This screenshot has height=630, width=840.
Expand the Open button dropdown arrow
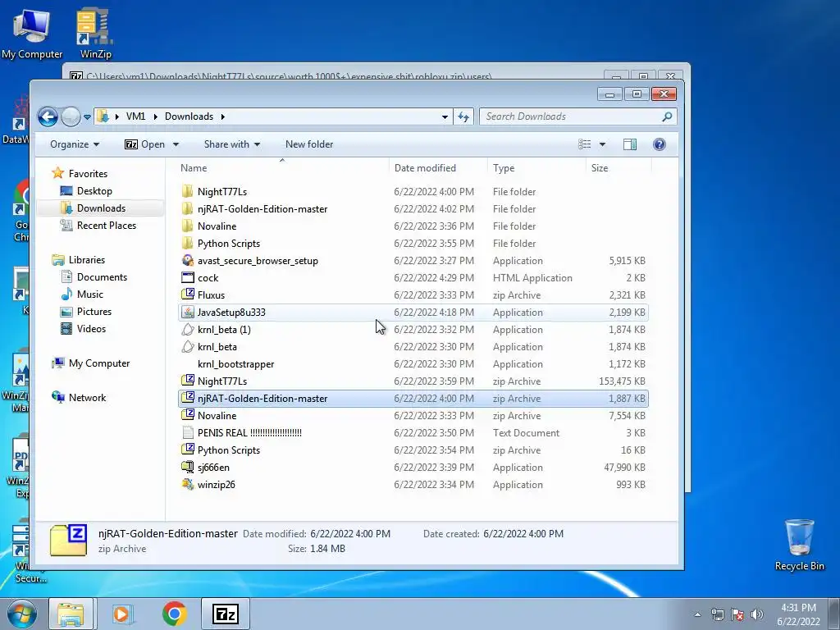coord(176,144)
